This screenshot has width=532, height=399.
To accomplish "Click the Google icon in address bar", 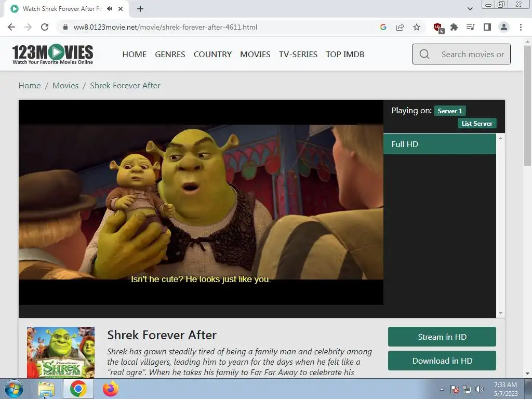I will pos(383,27).
